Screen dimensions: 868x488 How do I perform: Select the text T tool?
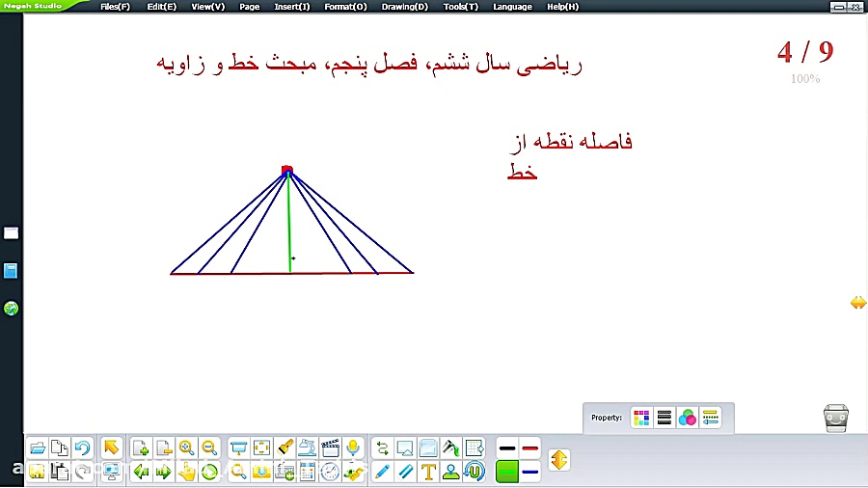pos(428,472)
